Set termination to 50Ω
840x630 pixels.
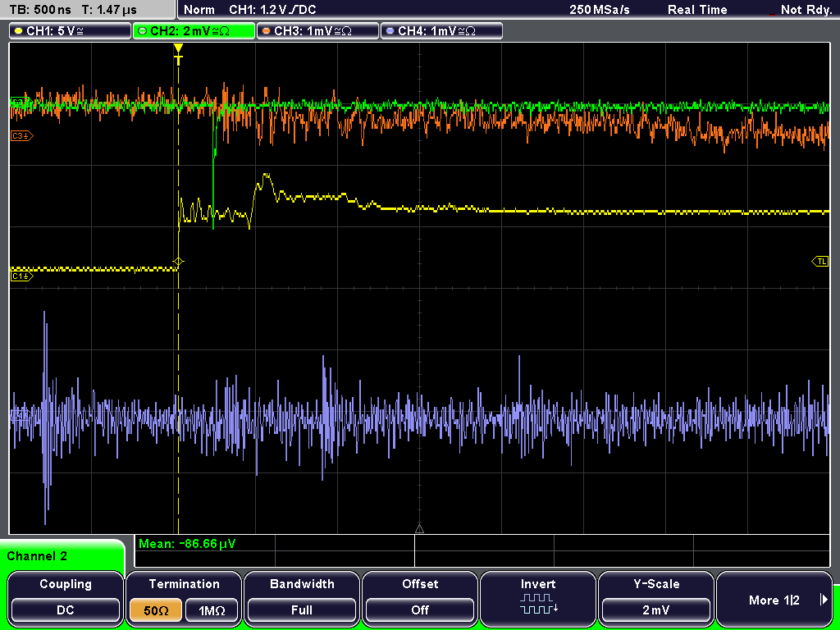(155, 610)
